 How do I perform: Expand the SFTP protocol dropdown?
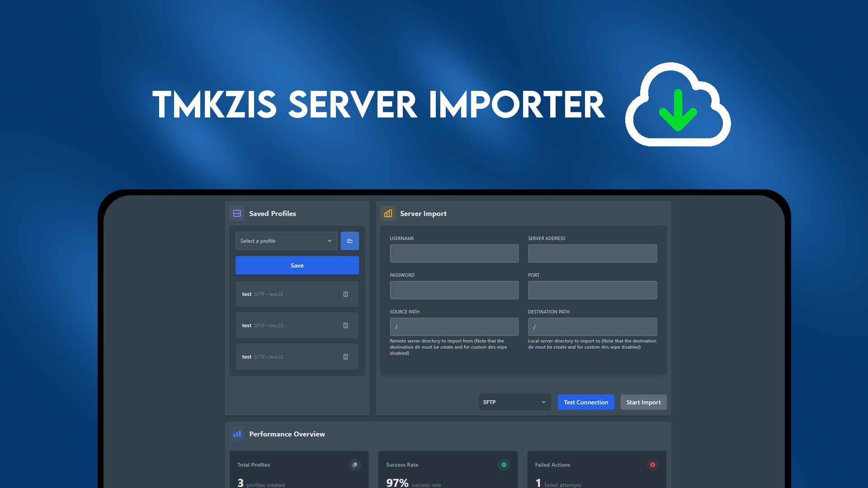click(514, 402)
